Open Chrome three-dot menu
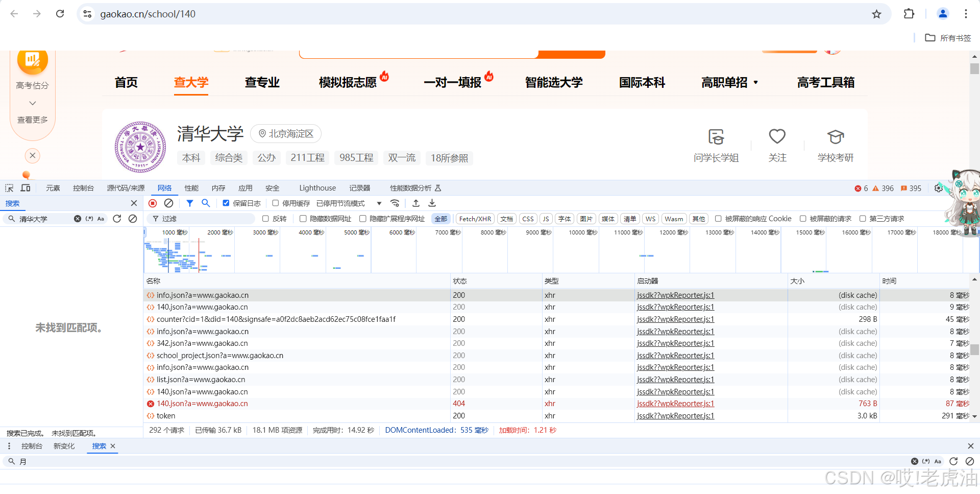The height and width of the screenshot is (494, 980). pos(966,14)
